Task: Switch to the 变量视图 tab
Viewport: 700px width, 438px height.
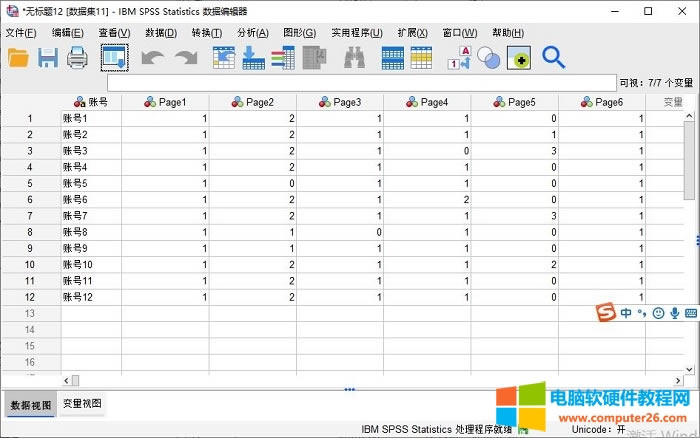Action: [x=81, y=404]
